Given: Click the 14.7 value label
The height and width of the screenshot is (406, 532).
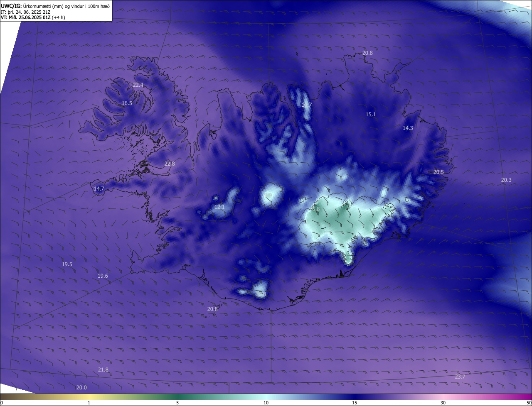Looking at the screenshot, I should pos(99,188).
